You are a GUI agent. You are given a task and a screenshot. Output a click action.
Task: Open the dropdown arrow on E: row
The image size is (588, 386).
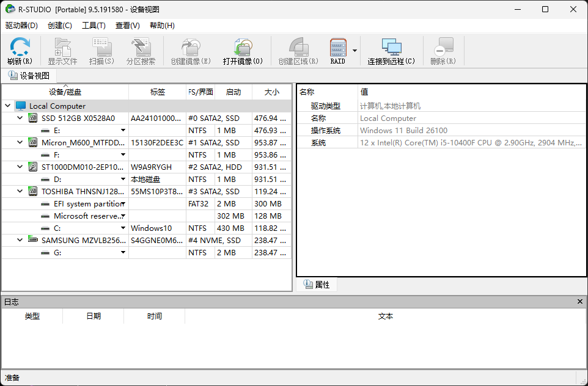click(x=123, y=131)
